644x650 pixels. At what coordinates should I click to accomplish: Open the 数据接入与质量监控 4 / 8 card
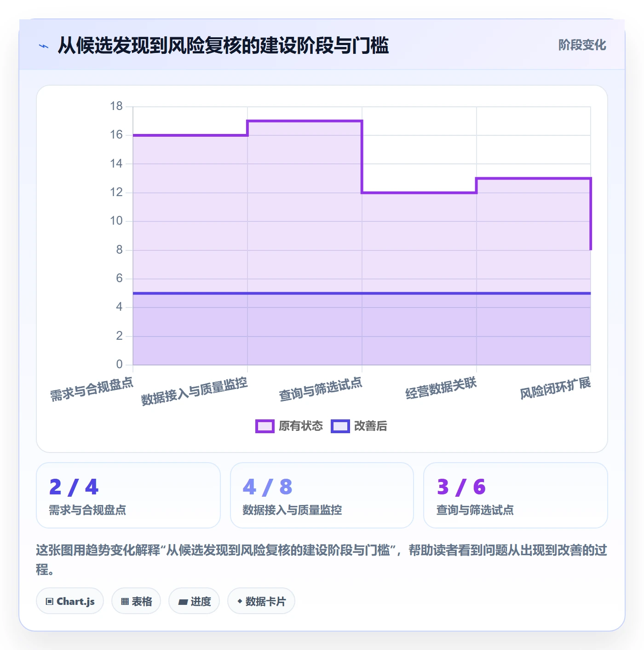[322, 495]
